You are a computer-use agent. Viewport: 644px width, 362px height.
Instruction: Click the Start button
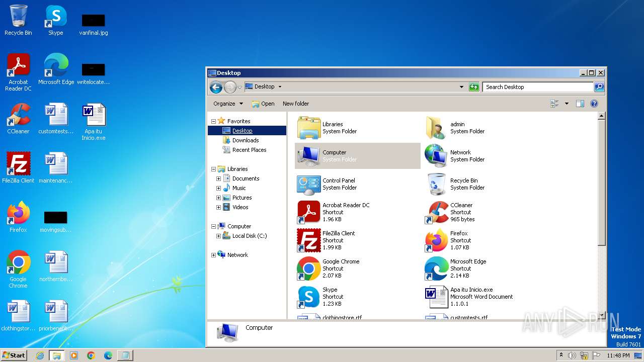[x=14, y=355]
